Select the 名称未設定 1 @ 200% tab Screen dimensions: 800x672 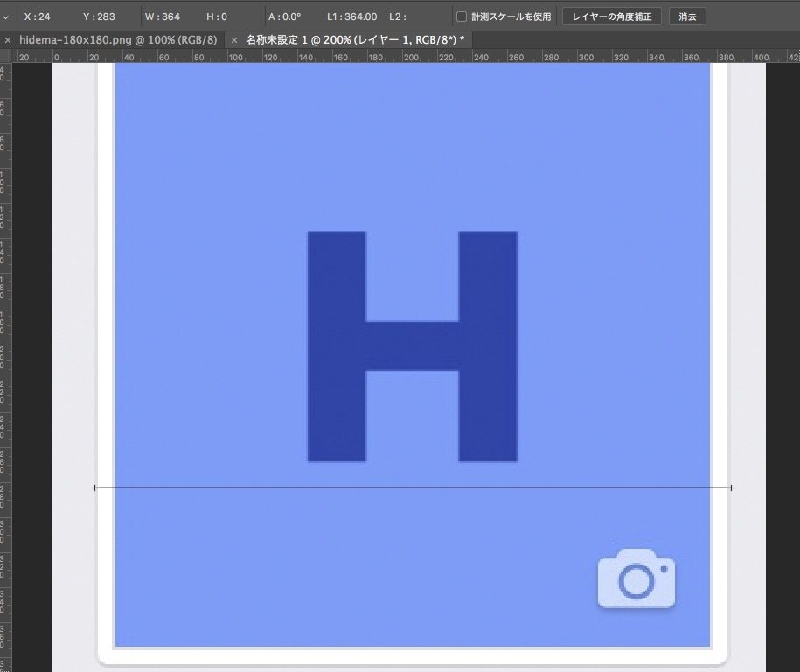(354, 40)
